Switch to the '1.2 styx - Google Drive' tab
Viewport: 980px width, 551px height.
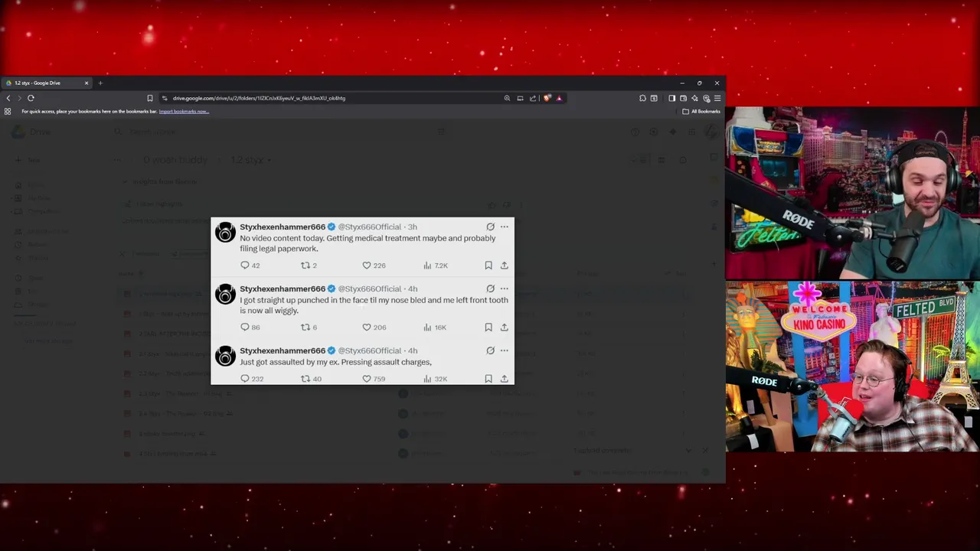[x=47, y=83]
